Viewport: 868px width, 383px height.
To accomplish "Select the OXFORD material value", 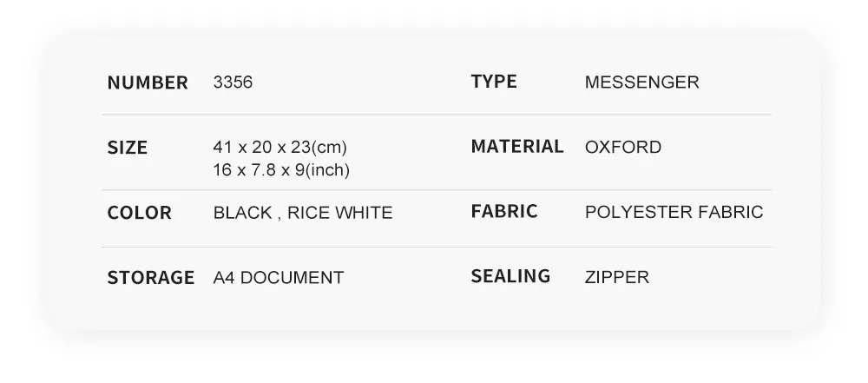I will (x=622, y=147).
